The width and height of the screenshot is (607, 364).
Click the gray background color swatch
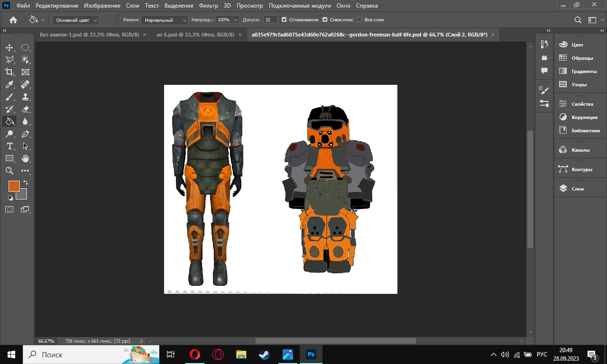click(x=23, y=195)
